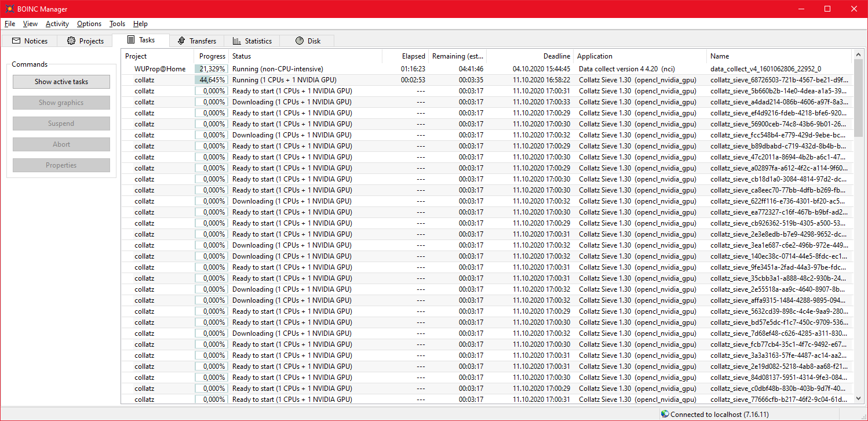The width and height of the screenshot is (868, 421).
Task: Sort by the Remaining (est.) column header
Action: coord(458,56)
